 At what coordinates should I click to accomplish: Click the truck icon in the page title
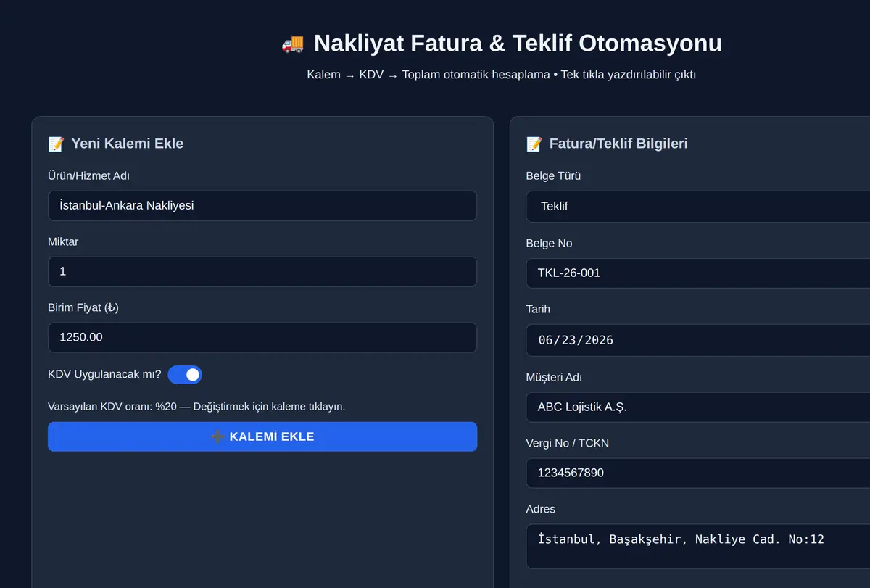tap(293, 44)
